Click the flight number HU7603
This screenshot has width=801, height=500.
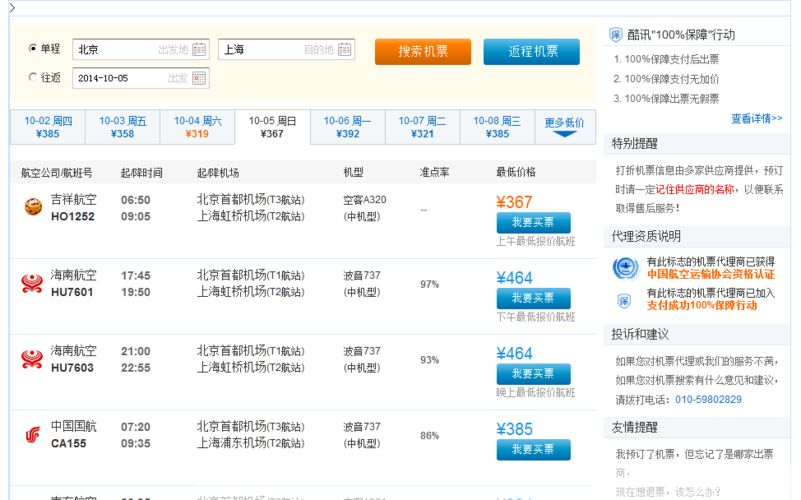tap(72, 368)
